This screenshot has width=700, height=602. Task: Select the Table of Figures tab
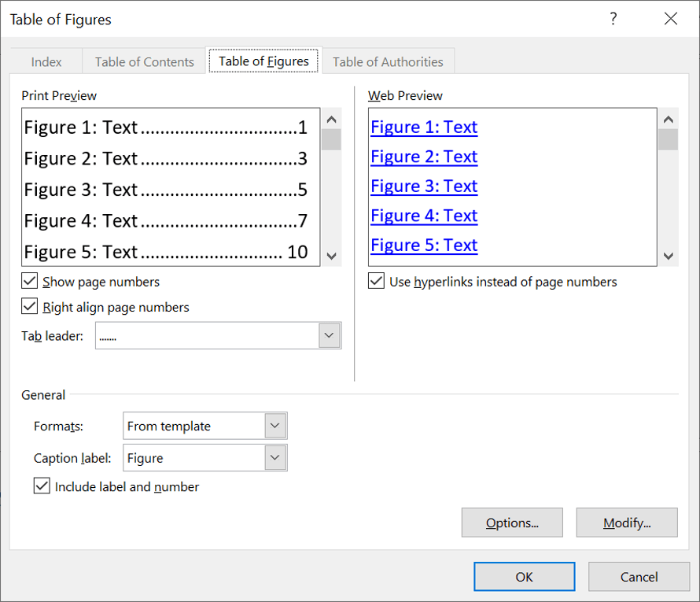click(x=263, y=61)
